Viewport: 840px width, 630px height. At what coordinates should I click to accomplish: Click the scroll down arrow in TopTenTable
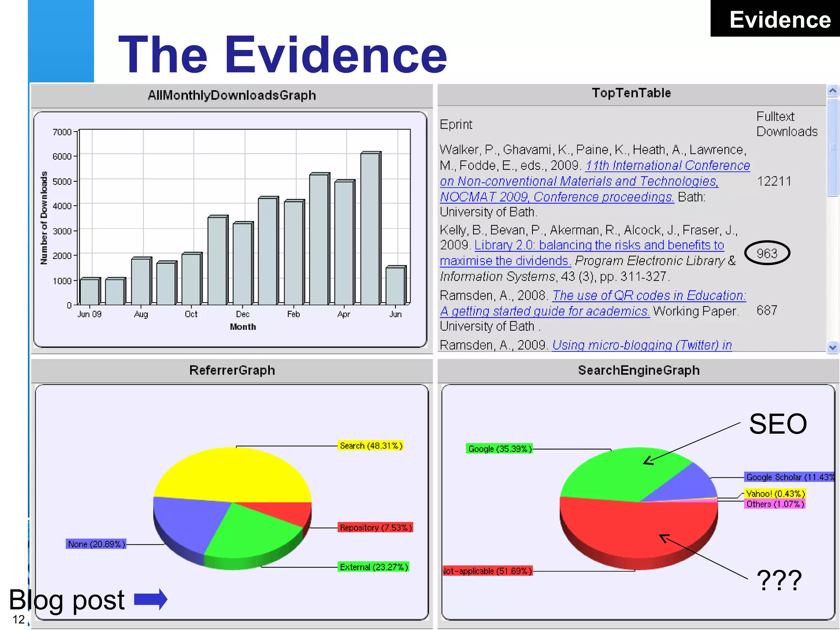click(833, 347)
